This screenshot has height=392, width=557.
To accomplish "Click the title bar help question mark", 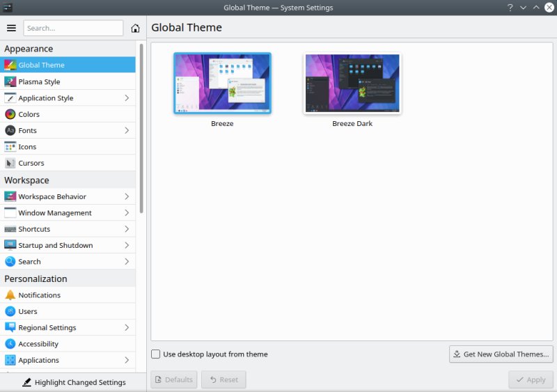I will click(x=510, y=8).
